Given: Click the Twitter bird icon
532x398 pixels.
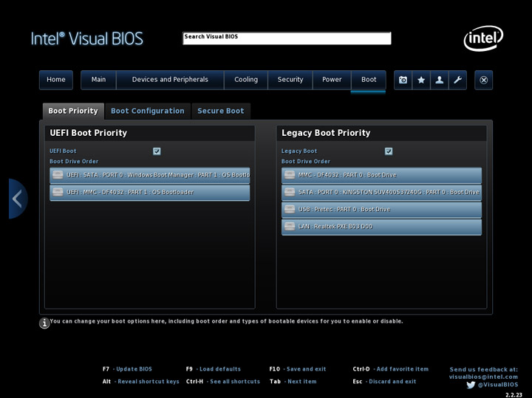Looking at the screenshot, I should pos(471,385).
